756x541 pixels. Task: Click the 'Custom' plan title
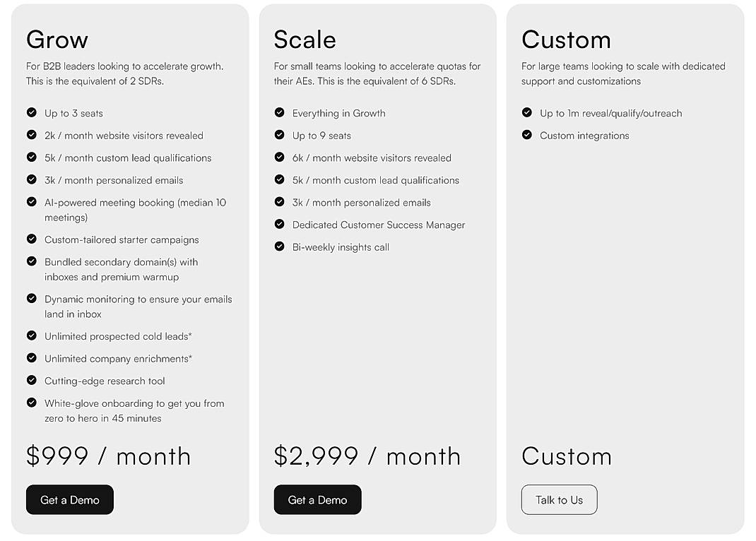[566, 40]
